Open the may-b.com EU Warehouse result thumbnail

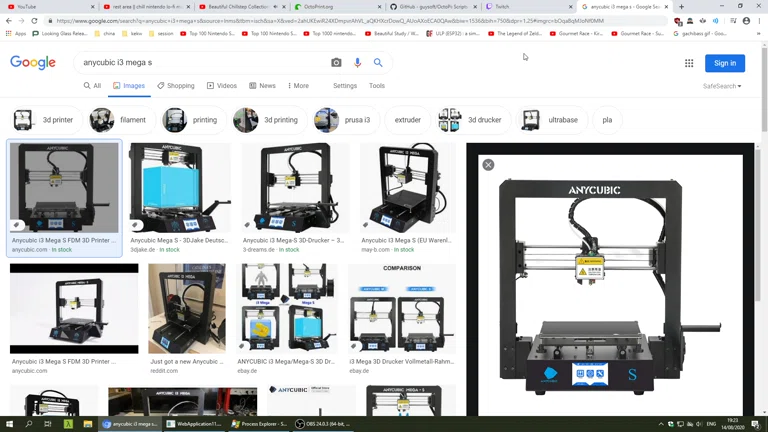click(x=408, y=188)
